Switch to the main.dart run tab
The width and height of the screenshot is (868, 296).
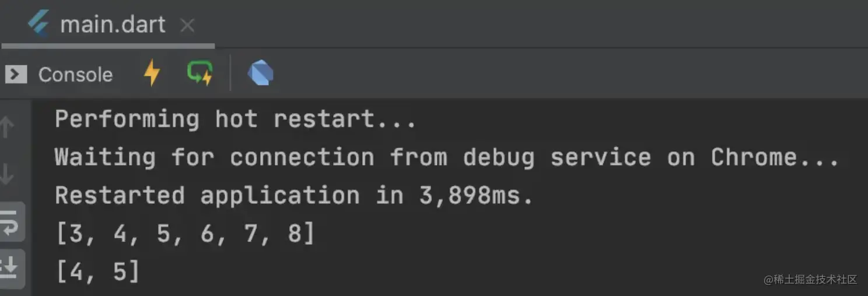pos(113,24)
